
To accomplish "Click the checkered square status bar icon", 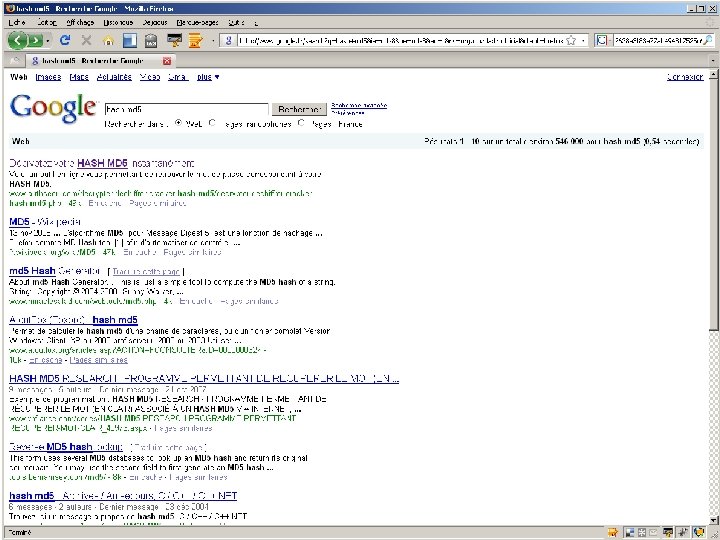I will coord(630,533).
